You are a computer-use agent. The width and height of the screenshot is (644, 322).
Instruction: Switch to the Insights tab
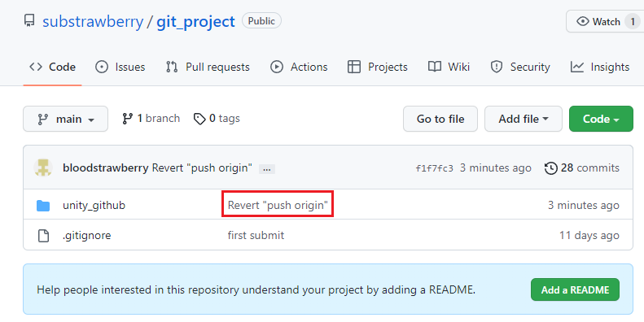click(x=600, y=67)
